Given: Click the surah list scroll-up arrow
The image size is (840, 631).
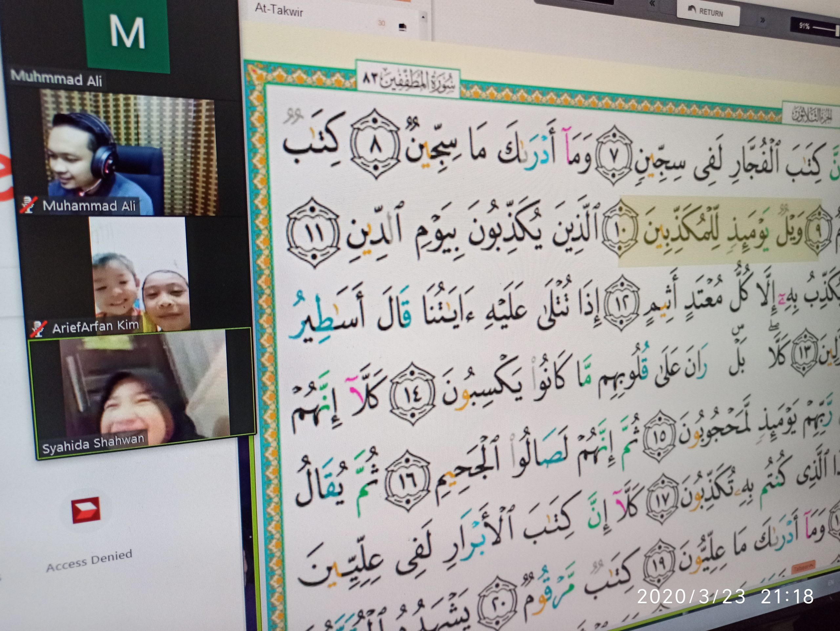Looking at the screenshot, I should click(x=423, y=17).
